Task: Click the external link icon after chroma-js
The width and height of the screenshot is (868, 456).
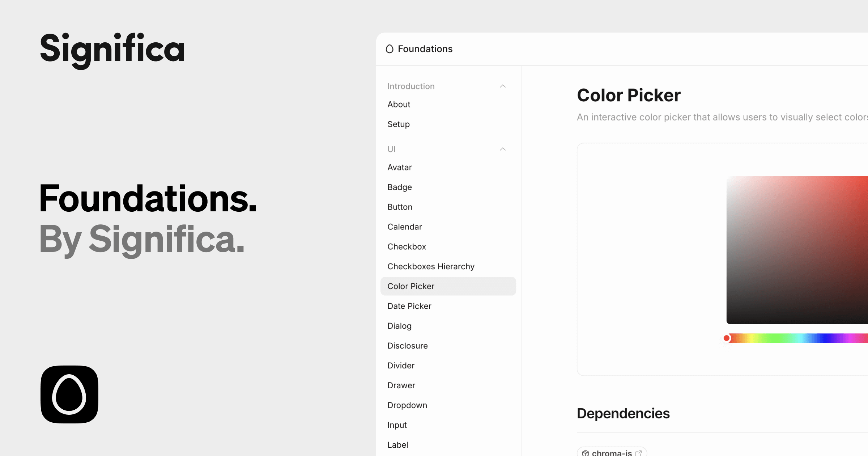Action: click(x=639, y=453)
